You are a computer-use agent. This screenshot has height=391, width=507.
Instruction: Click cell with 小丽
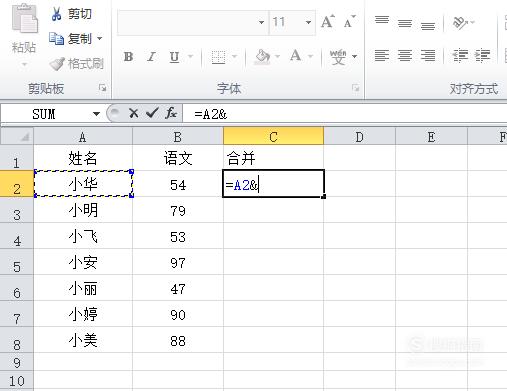83,288
